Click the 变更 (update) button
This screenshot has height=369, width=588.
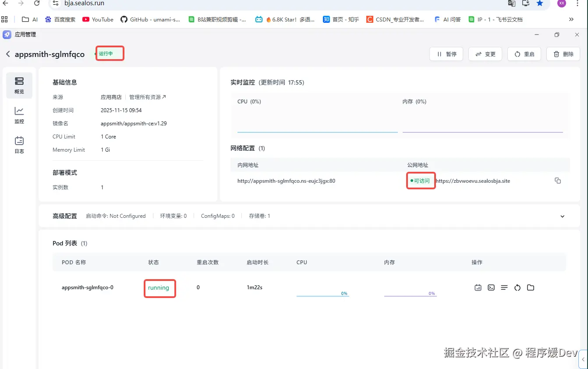pyautogui.click(x=485, y=54)
